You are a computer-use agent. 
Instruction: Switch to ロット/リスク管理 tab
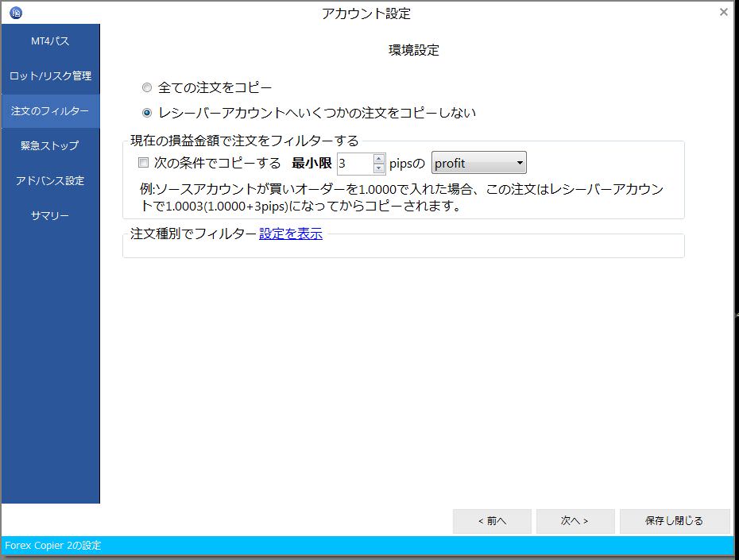pyautogui.click(x=50, y=76)
